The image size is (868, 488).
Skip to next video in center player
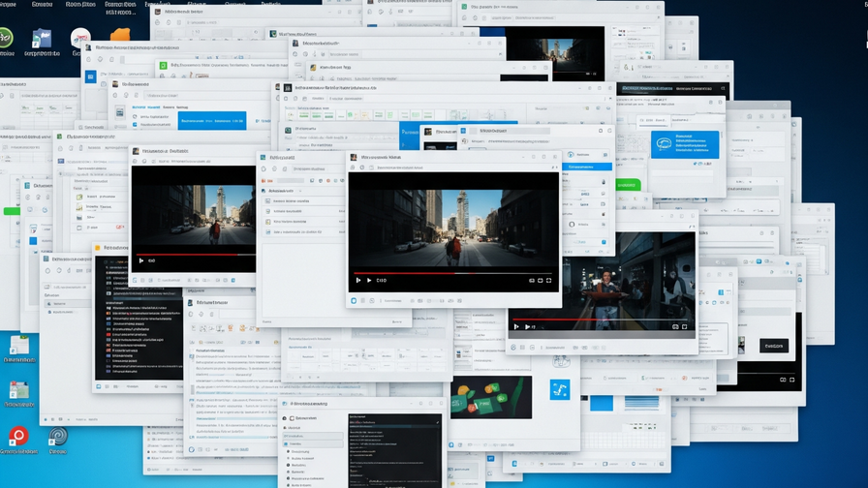tap(369, 281)
